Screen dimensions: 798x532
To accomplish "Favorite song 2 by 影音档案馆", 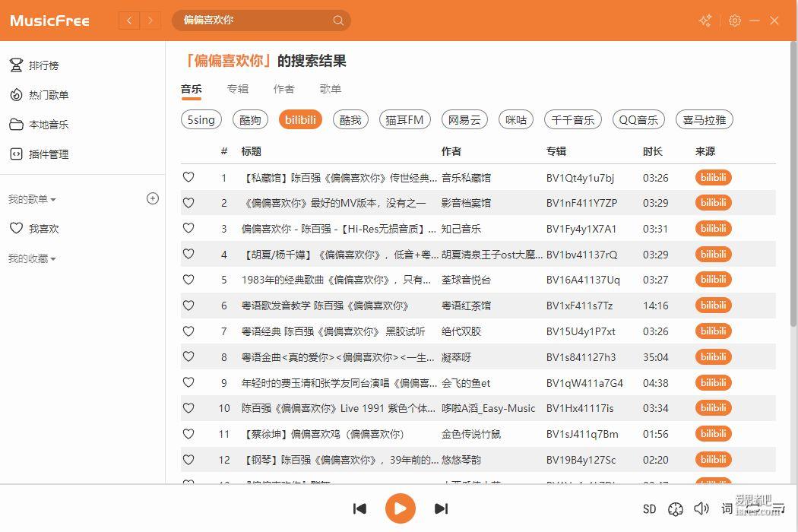I will pos(188,203).
